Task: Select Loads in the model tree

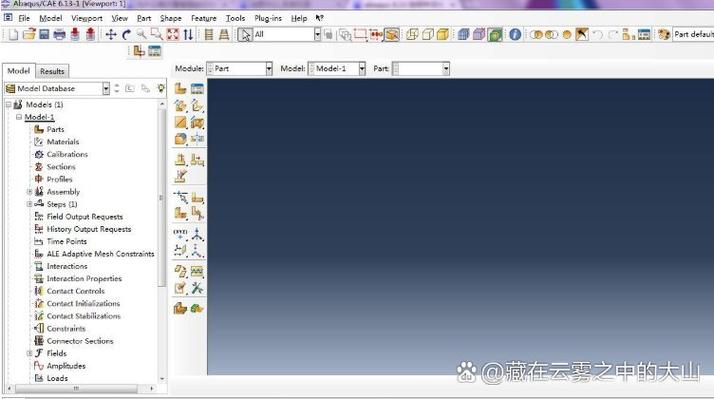Action: click(57, 378)
